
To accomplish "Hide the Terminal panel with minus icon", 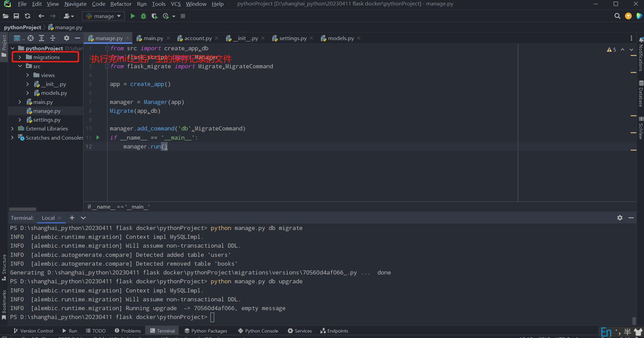I will 631,218.
